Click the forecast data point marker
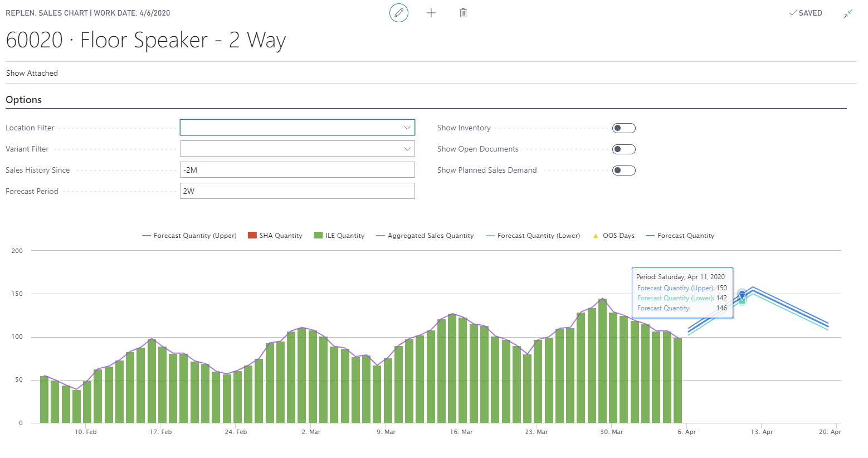 (x=742, y=295)
